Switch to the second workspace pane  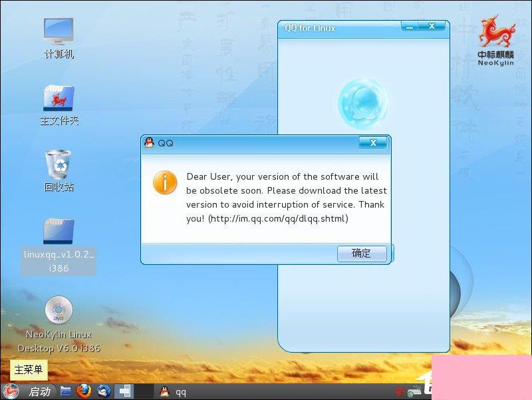pos(144,391)
